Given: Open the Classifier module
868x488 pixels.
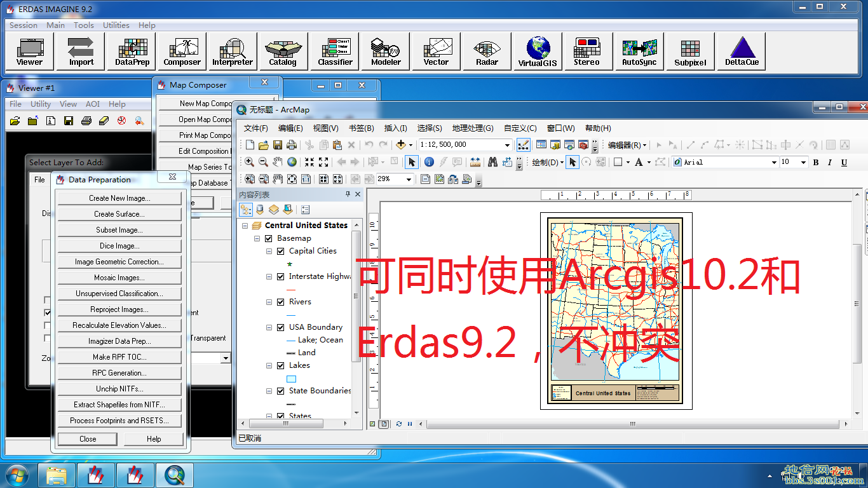Looking at the screenshot, I should [x=335, y=51].
